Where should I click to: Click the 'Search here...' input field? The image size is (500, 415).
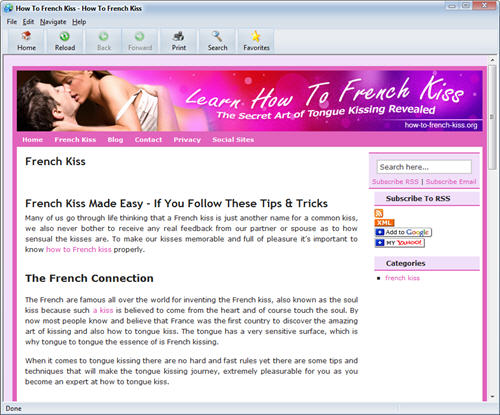point(424,167)
